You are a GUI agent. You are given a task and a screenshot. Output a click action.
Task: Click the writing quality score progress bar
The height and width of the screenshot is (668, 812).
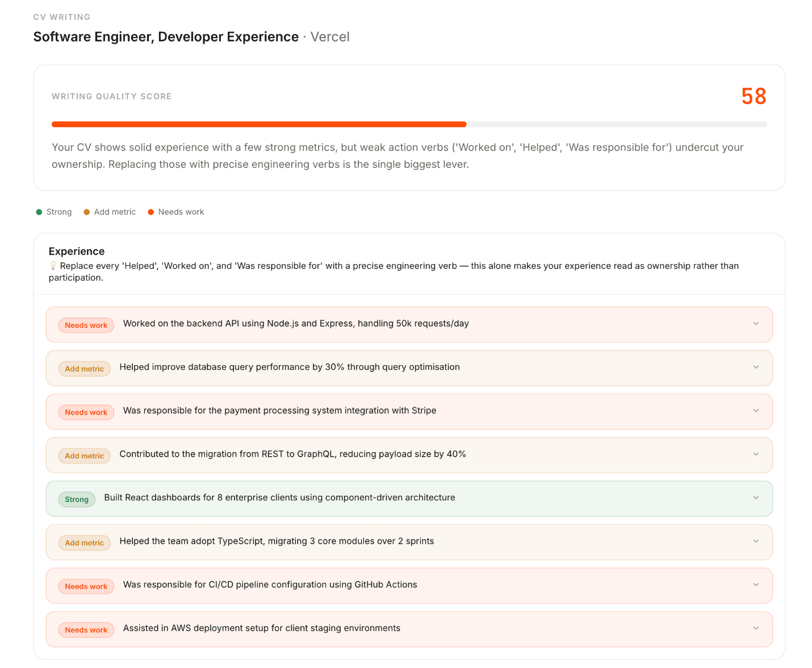(x=409, y=124)
